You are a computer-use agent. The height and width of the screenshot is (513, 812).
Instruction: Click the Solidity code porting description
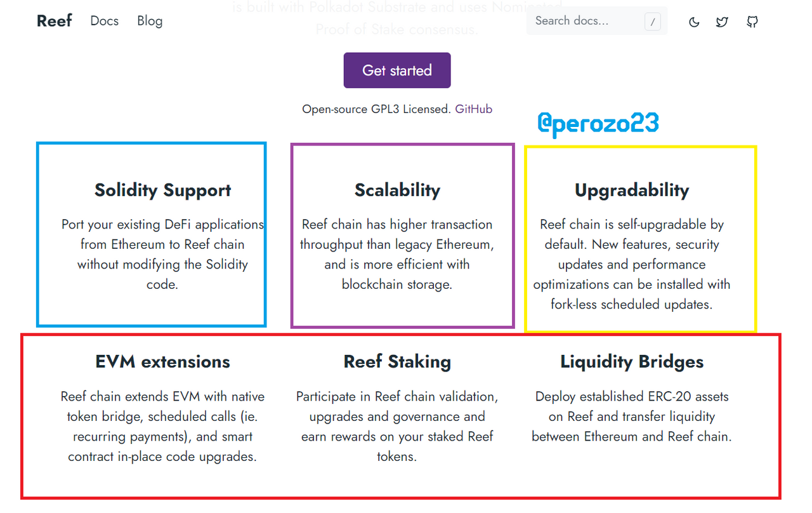tap(162, 255)
